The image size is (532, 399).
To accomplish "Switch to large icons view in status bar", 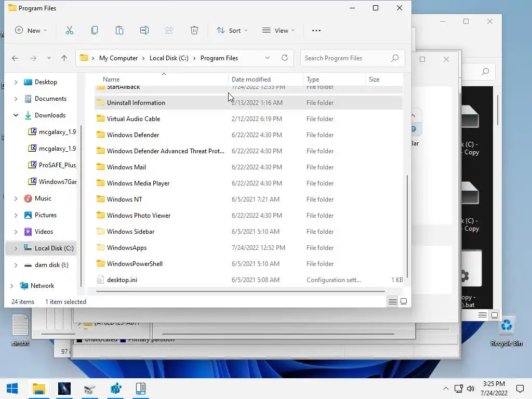I will (403, 301).
